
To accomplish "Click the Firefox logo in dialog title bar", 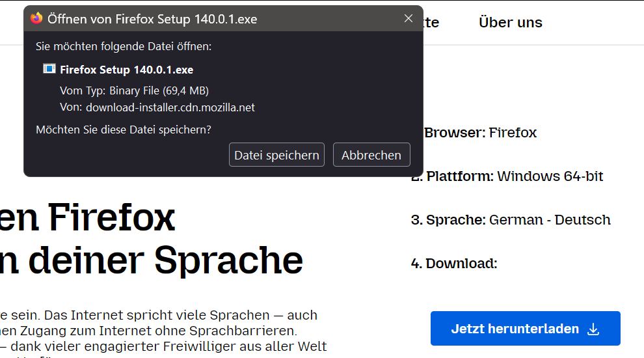I will 36,19.
